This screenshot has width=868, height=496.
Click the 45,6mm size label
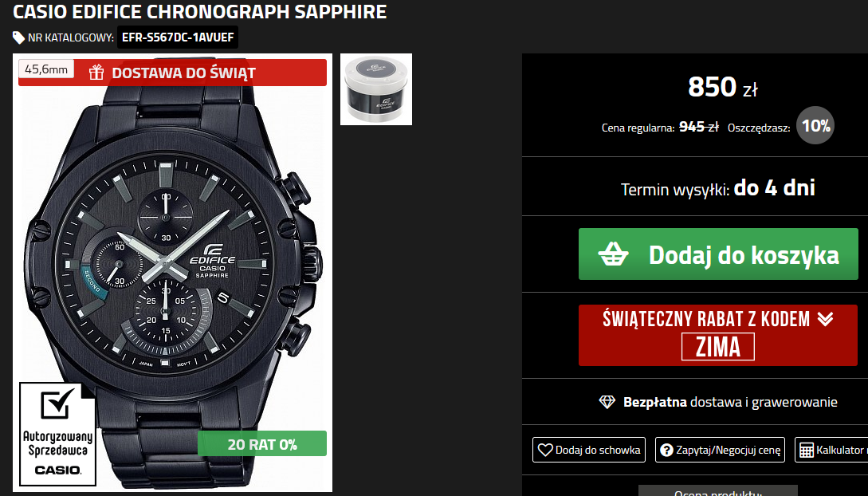click(46, 69)
